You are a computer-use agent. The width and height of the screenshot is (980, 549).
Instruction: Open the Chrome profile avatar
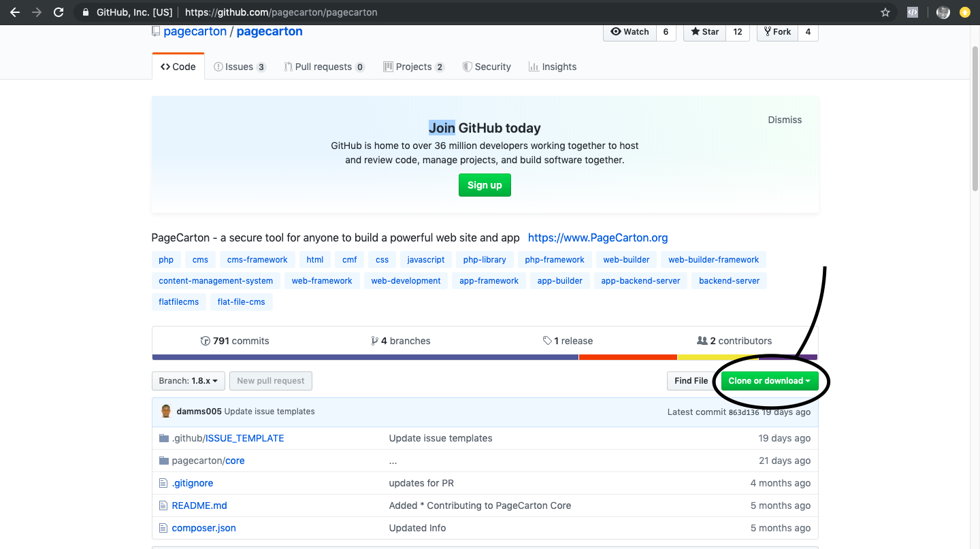pos(943,12)
